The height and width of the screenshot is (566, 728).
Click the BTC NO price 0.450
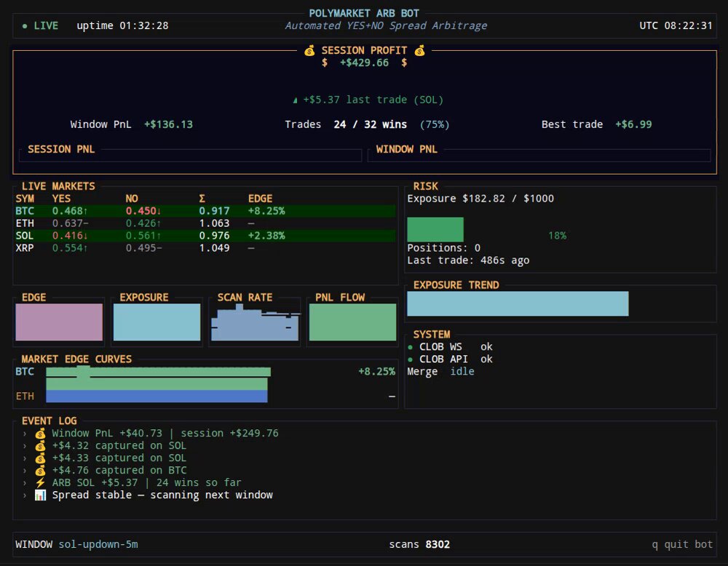[x=143, y=211]
